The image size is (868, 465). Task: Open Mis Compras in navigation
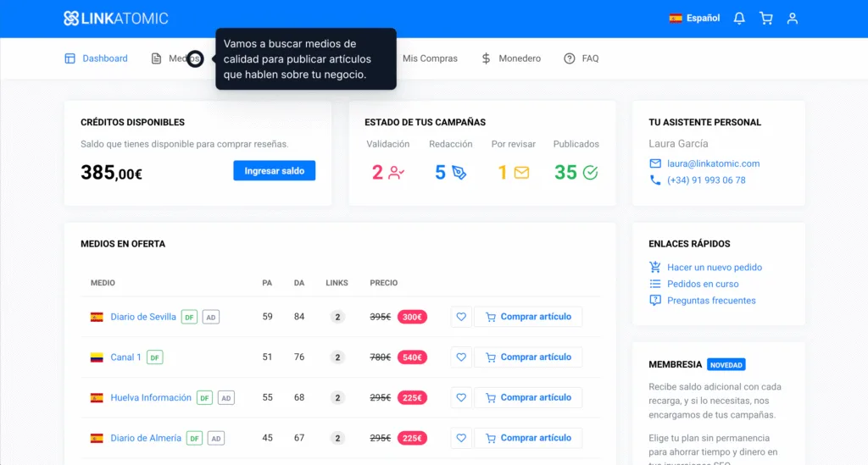[430, 58]
